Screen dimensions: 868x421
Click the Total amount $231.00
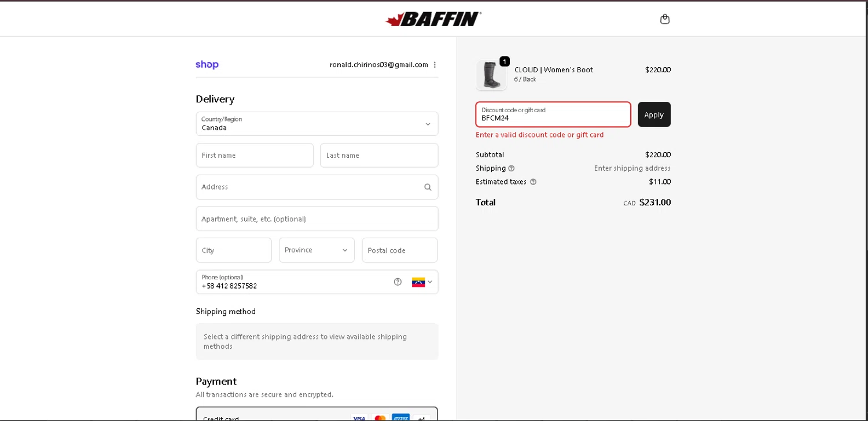click(655, 202)
